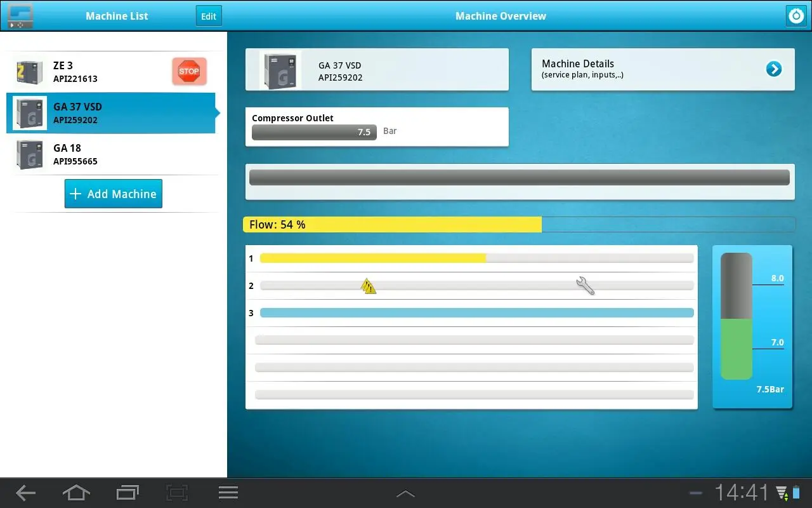The width and height of the screenshot is (812, 508).
Task: Click the GA 37 VSD thumbnail in overview
Action: coord(280,70)
